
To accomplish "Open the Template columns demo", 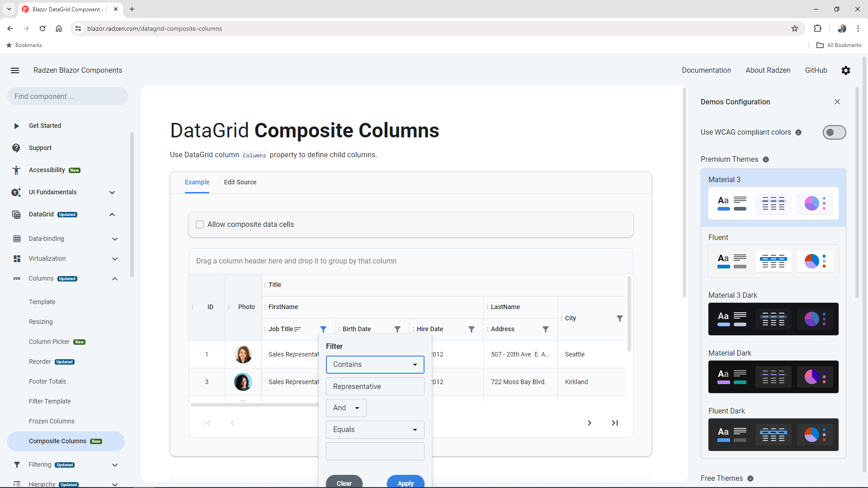I will (x=42, y=302).
